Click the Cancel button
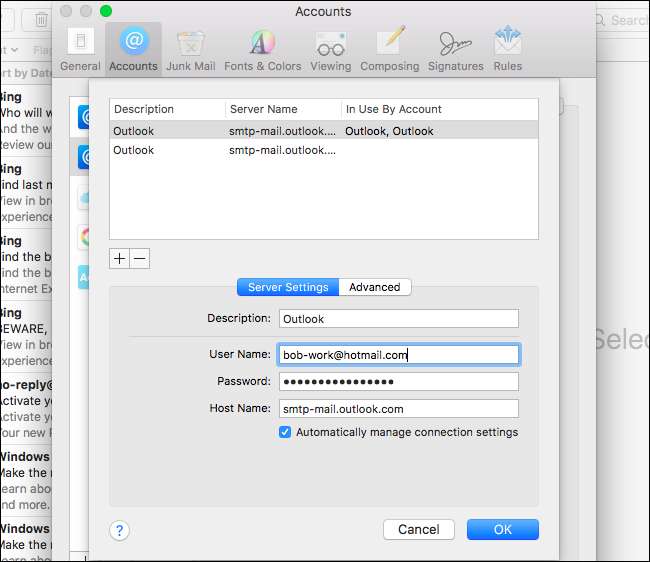Screen dimensions: 650x562 [x=419, y=529]
